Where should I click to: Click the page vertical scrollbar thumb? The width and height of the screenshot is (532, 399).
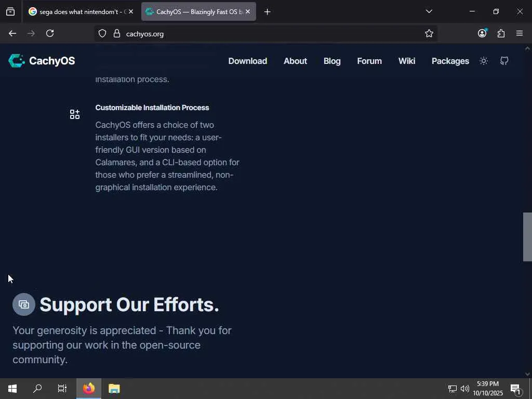click(x=527, y=237)
